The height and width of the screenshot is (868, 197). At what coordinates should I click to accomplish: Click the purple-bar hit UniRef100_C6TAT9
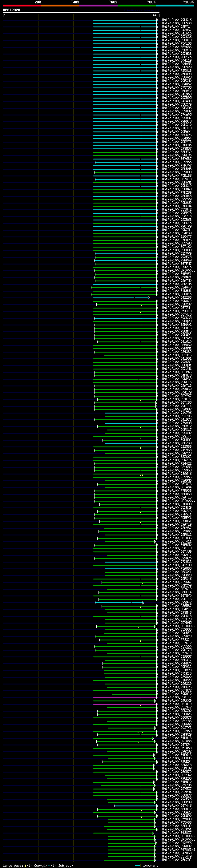(177, 704)
